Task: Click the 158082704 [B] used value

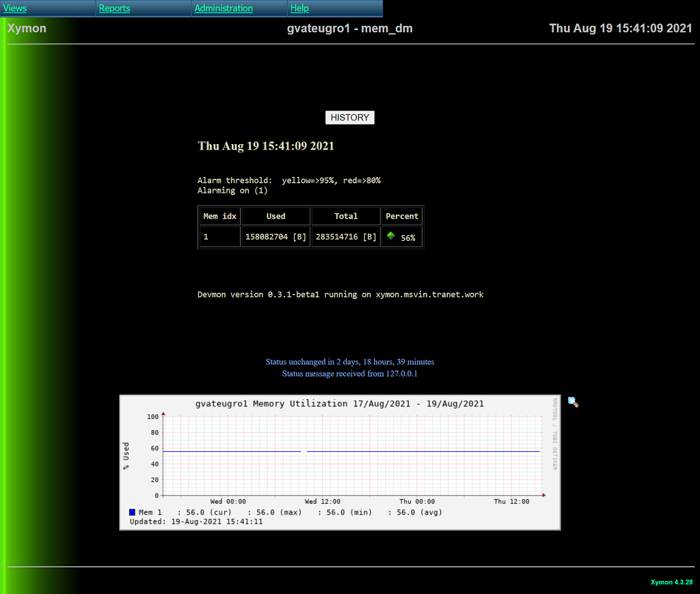Action: coord(275,237)
